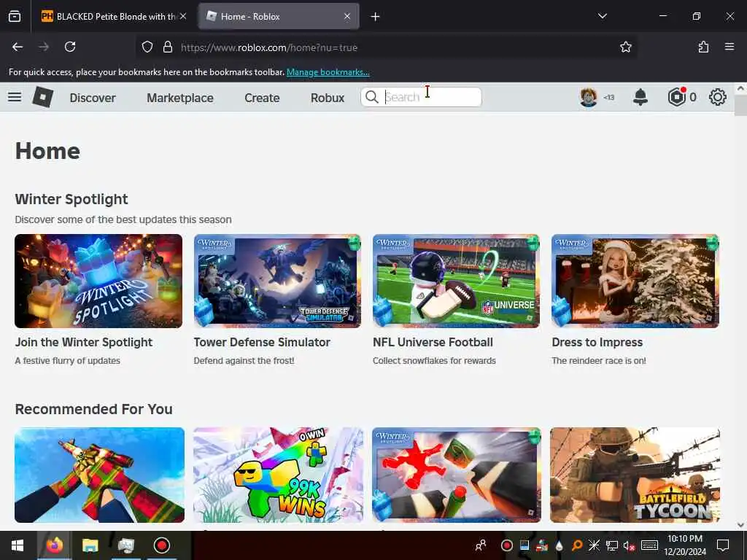The height and width of the screenshot is (560, 747).
Task: Open a new browser tab
Action: pyautogui.click(x=376, y=17)
